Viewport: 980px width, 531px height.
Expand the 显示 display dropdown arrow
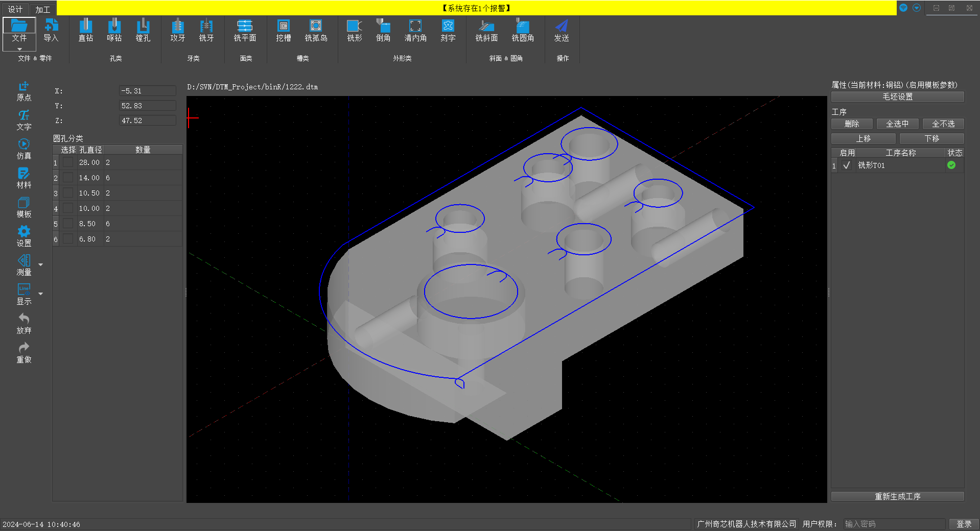pyautogui.click(x=41, y=294)
